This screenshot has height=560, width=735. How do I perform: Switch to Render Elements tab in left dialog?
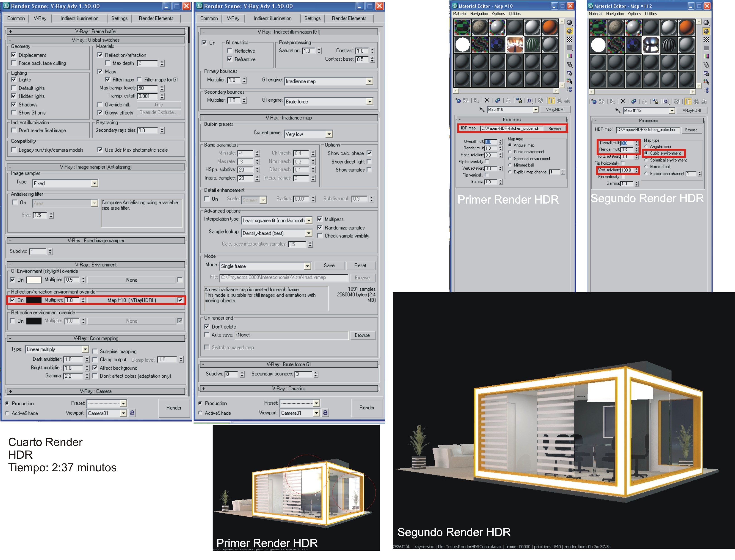156,18
